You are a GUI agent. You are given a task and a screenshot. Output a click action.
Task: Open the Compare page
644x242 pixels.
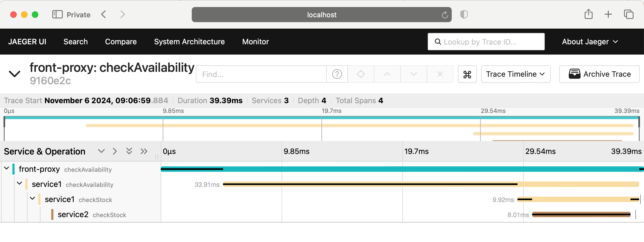[121, 42]
